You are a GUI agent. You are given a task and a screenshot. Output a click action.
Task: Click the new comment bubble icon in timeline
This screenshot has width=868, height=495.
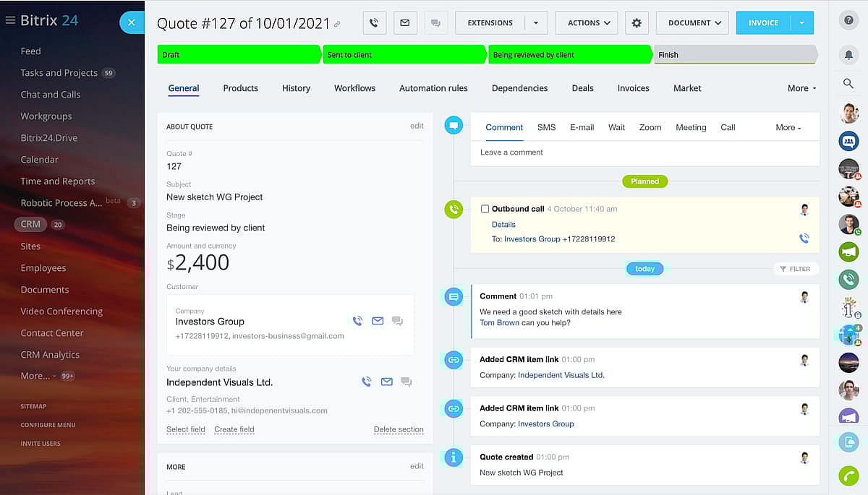(454, 125)
